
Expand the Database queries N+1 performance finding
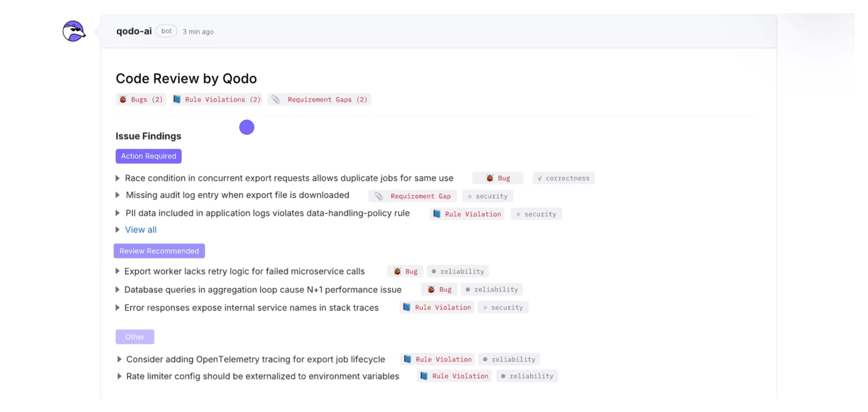click(118, 290)
